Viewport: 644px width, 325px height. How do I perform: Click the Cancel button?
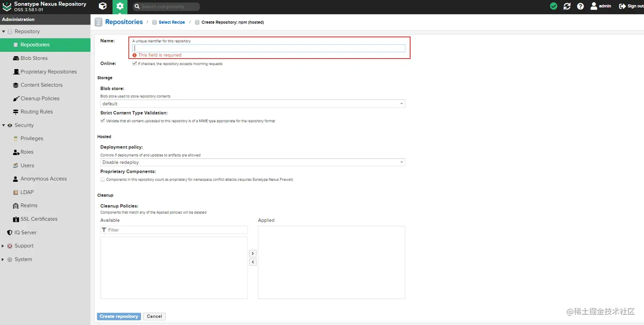tap(154, 316)
